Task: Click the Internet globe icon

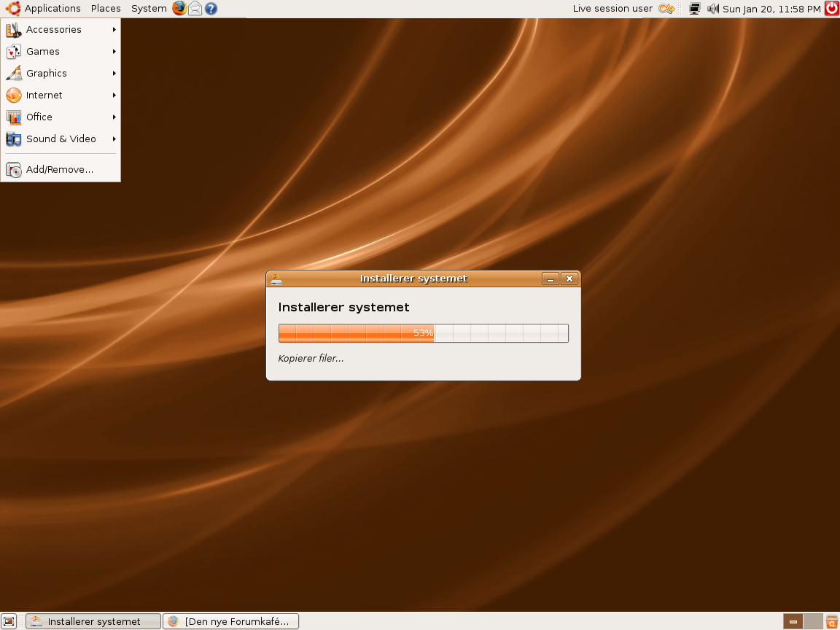Action: (x=13, y=96)
